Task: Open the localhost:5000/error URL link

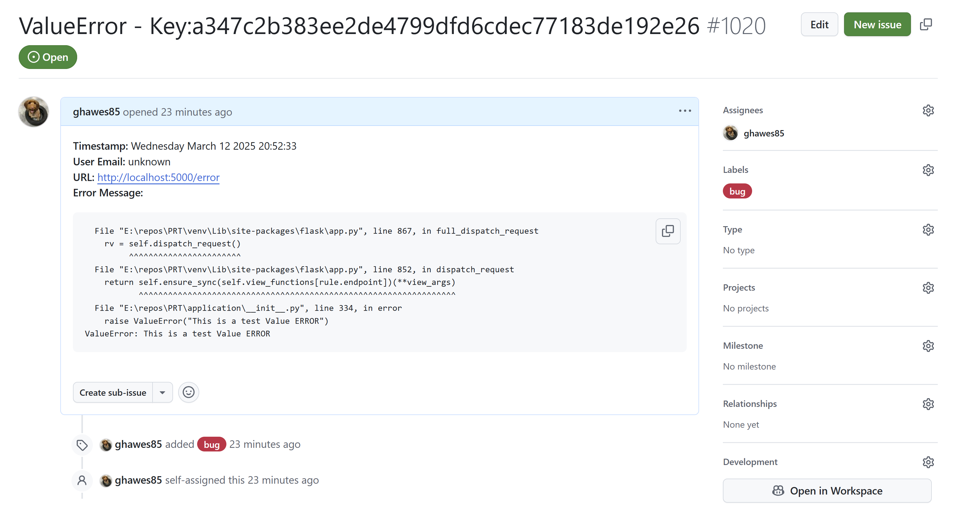Action: [x=158, y=177]
